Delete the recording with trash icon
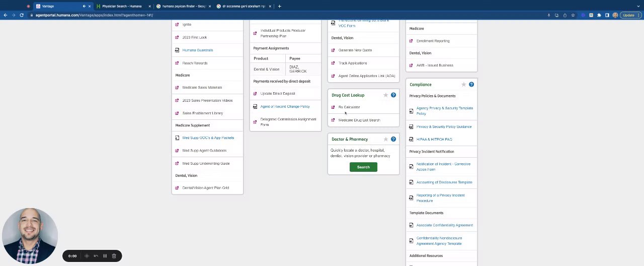Viewport: 644px width, 266px height. (x=114, y=256)
